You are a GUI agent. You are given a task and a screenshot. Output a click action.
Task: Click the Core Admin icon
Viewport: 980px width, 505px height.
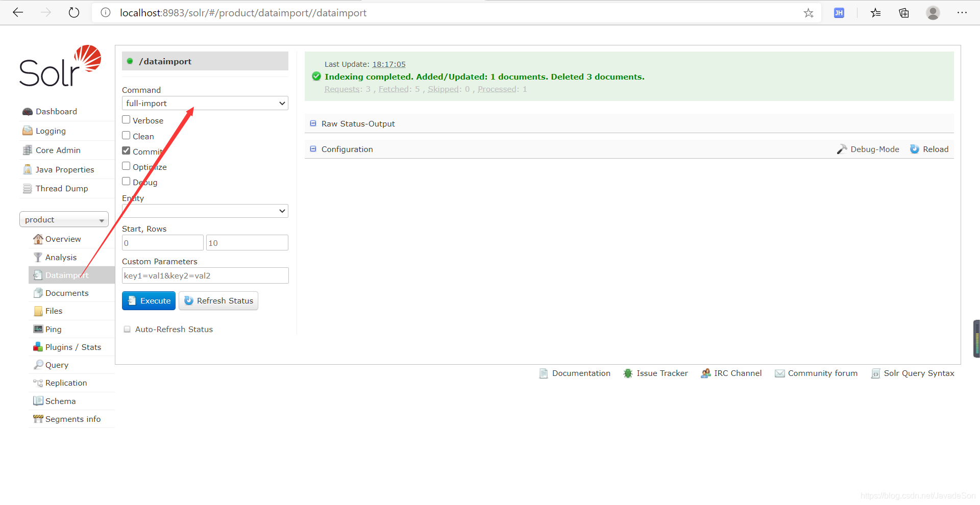pos(28,150)
